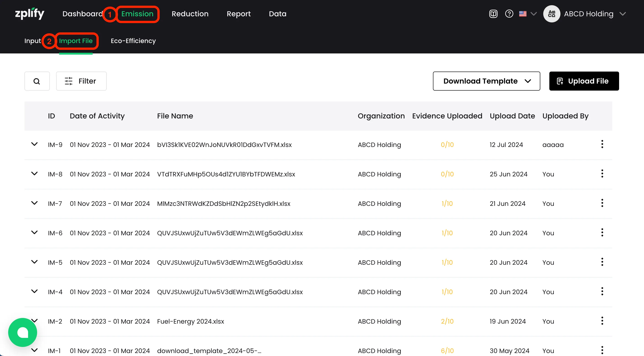Viewport: 644px width, 356px height.
Task: Click the ABCD Holding avatar icon
Action: (552, 14)
